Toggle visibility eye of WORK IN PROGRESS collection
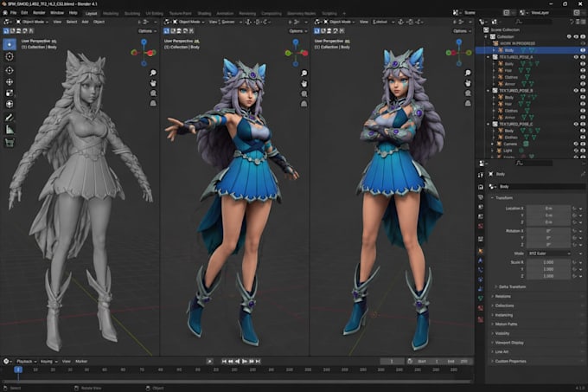Image resolution: width=588 pixels, height=392 pixels. (x=583, y=43)
